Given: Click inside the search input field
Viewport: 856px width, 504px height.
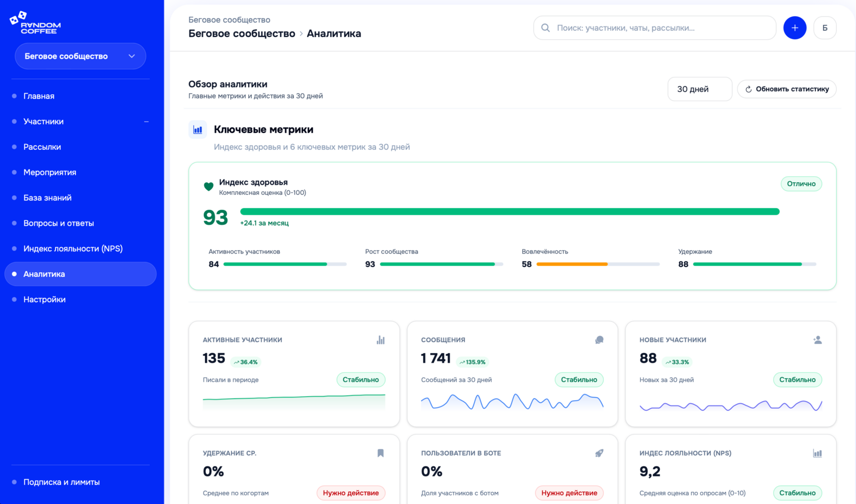Looking at the screenshot, I should [637, 27].
